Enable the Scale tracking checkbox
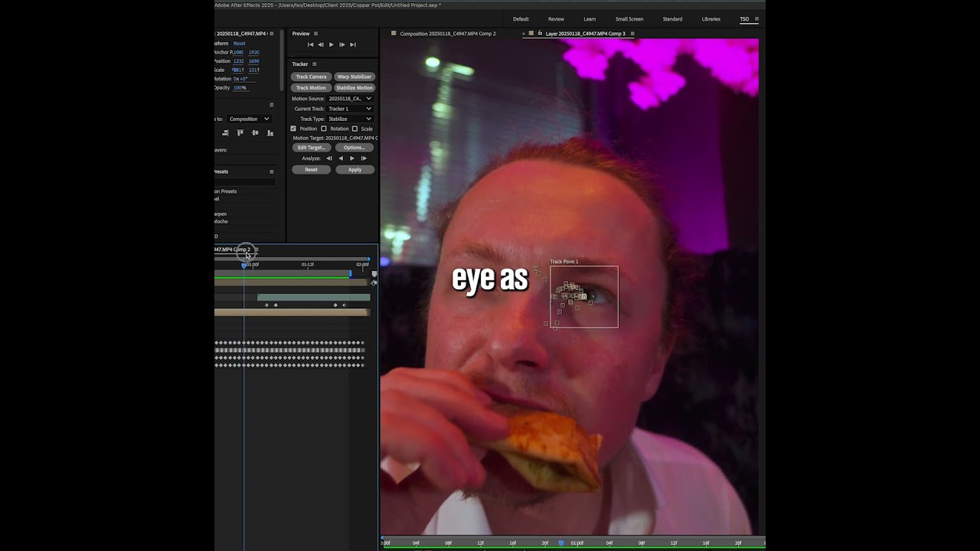 tap(354, 129)
